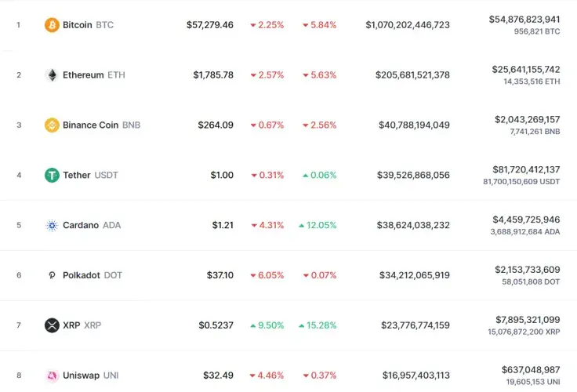577x392 pixels.
Task: Open the Polkadot name link
Action: click(x=82, y=276)
